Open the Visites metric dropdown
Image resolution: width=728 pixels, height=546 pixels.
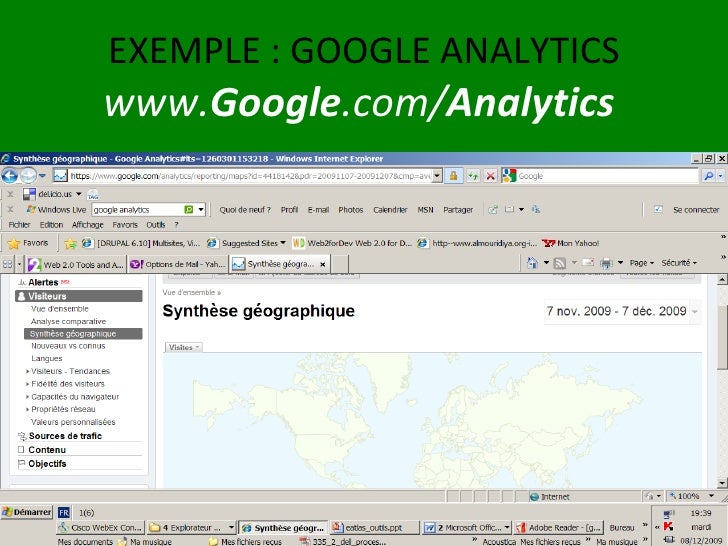(x=183, y=347)
